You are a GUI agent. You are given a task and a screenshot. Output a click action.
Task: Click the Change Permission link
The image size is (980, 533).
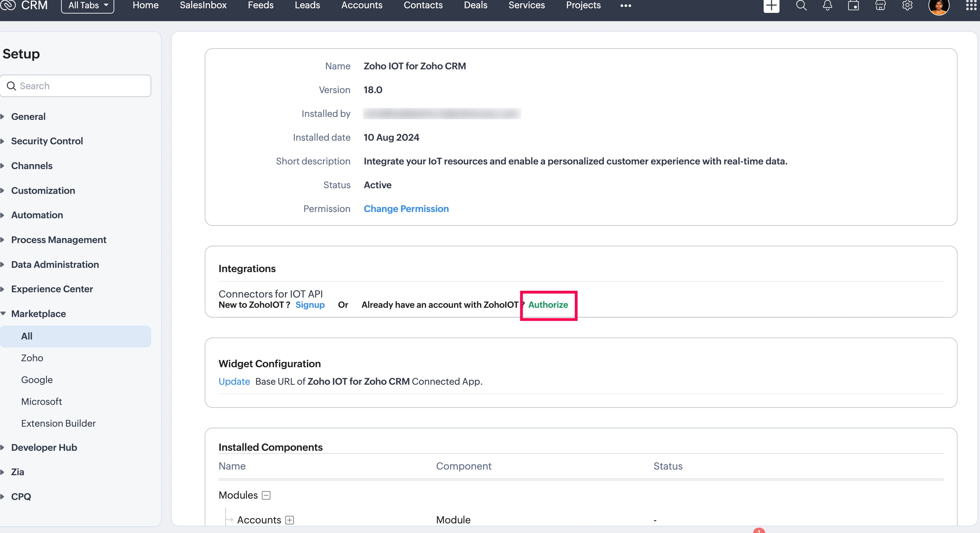coord(406,209)
